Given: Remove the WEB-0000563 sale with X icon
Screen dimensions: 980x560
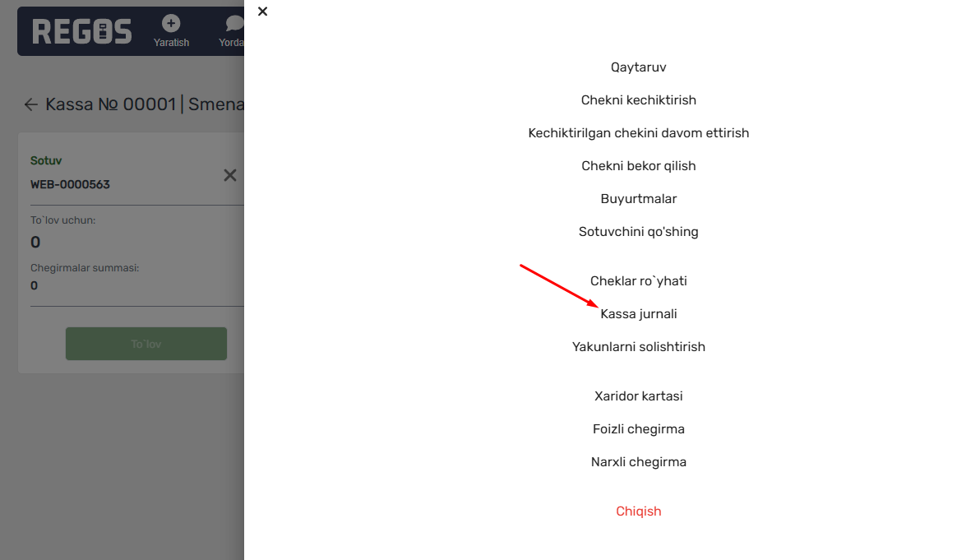Looking at the screenshot, I should tap(230, 176).
